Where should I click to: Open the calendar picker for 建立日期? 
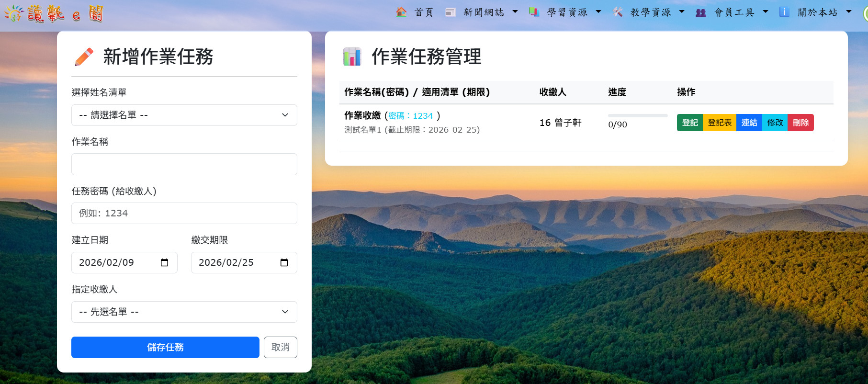pos(164,262)
